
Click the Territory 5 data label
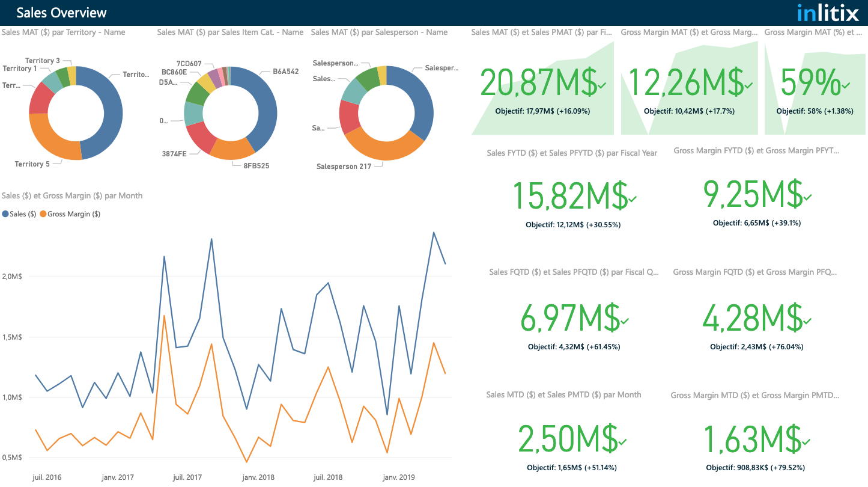[32, 164]
